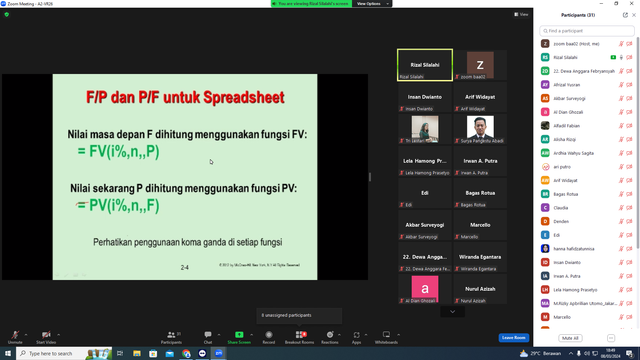Open File Explorer from taskbar
640x360 pixels.
[x=137, y=353]
